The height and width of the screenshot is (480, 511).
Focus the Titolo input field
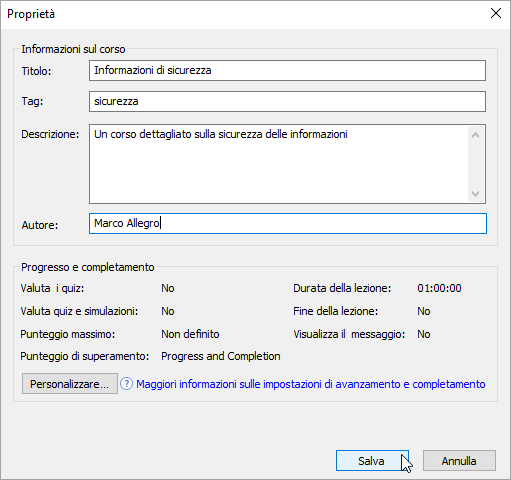pyautogui.click(x=287, y=70)
